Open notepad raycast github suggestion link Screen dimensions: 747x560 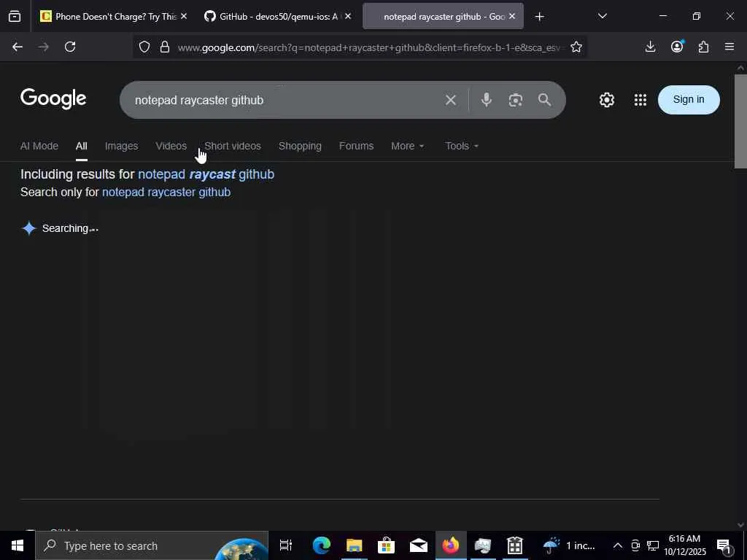tap(206, 174)
